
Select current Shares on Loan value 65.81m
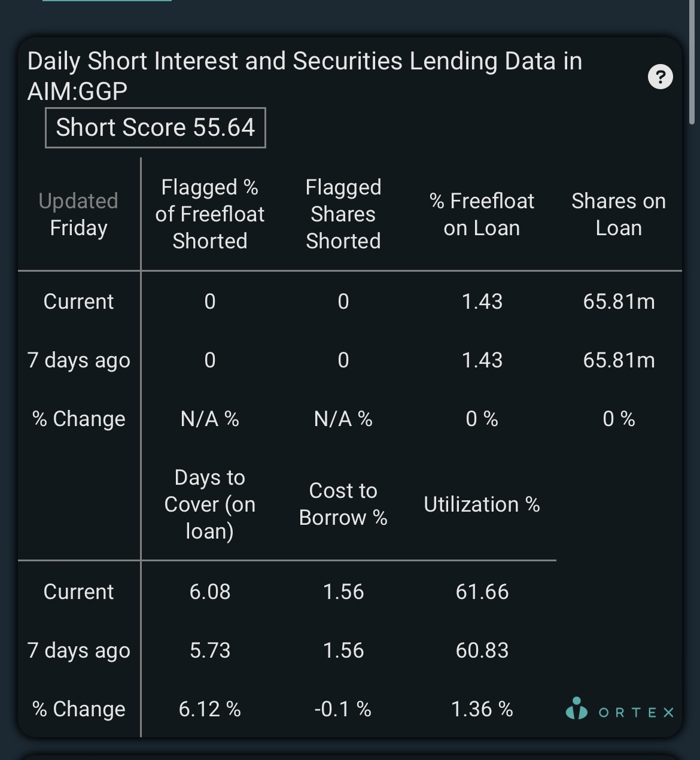619,302
